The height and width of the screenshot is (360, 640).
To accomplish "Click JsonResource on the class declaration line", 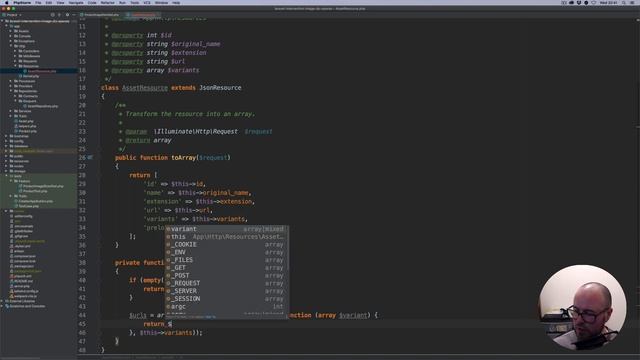I will tap(220, 88).
